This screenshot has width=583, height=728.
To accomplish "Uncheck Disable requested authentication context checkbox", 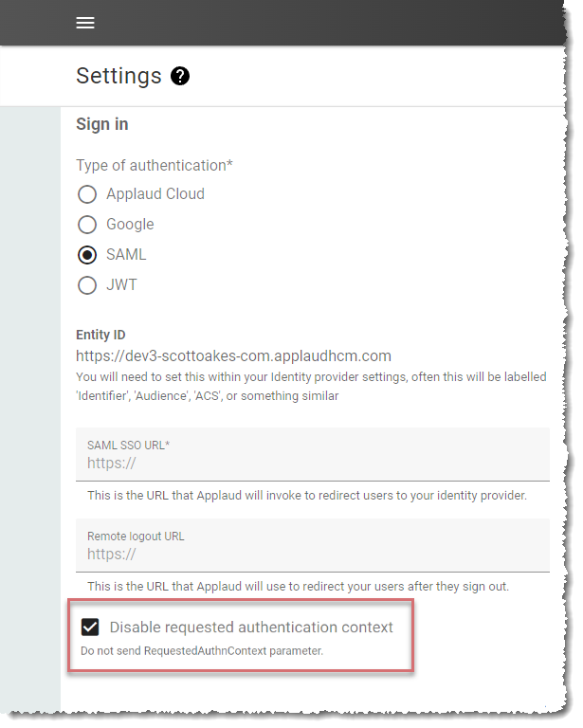I will (x=90, y=628).
